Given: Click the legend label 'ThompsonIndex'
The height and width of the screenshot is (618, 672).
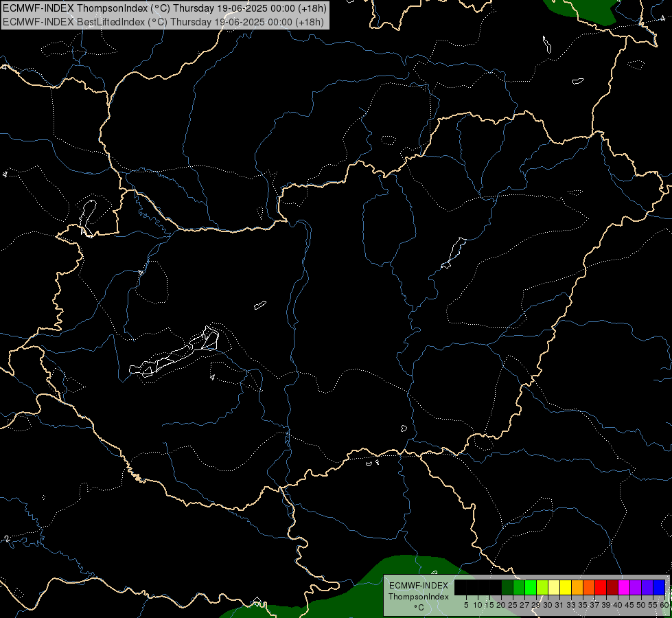Looking at the screenshot, I should pos(418,597).
